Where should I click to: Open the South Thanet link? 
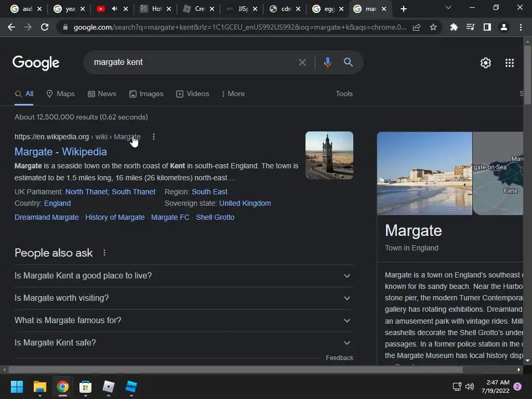click(134, 192)
